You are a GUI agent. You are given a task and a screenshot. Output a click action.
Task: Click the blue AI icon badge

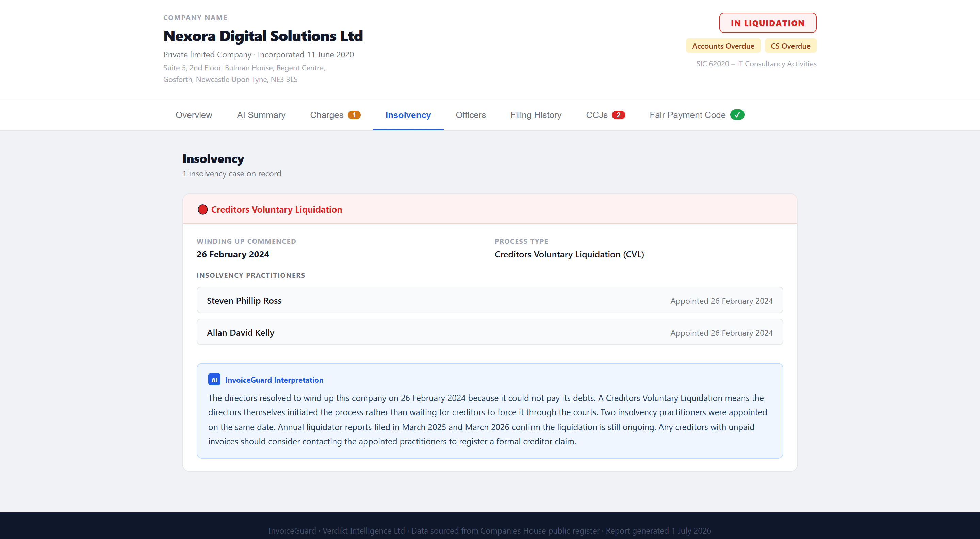[x=214, y=380]
